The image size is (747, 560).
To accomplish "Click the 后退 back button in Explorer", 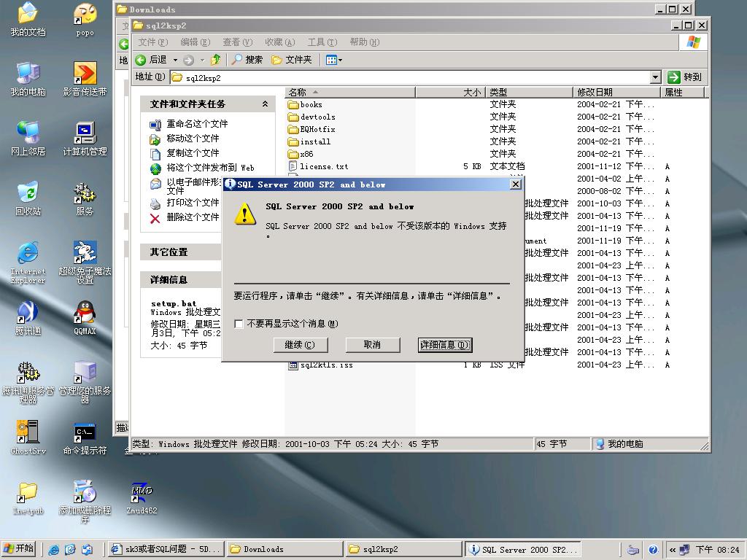I will pos(152,60).
